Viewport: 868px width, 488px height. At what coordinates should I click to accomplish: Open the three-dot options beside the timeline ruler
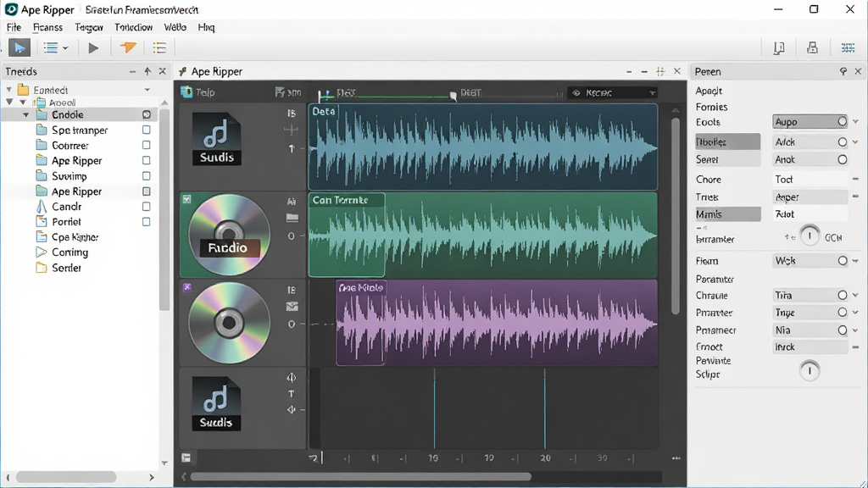pos(676,458)
